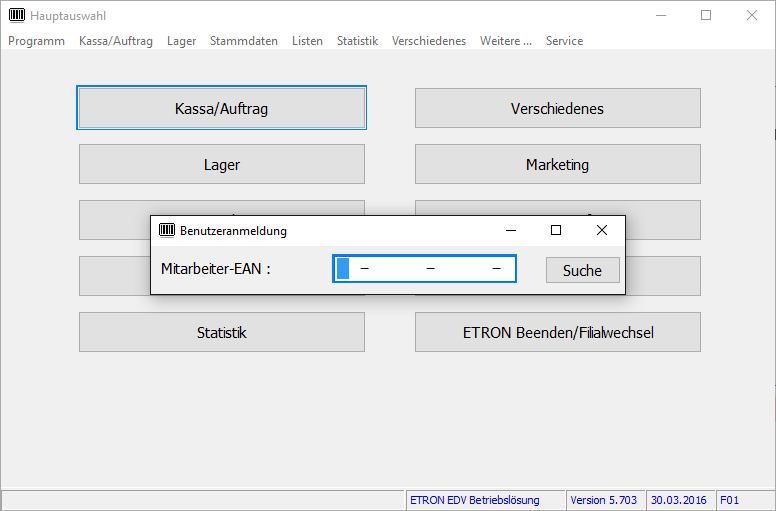Expand the Lager menu
The image size is (776, 511).
tap(181, 41)
